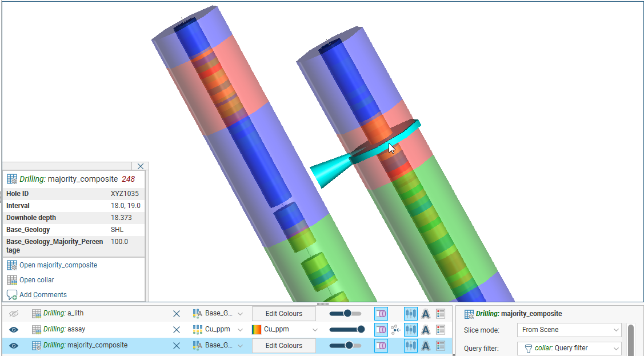This screenshot has width=644, height=356.
Task: Click Open collar link
Action: coord(37,280)
